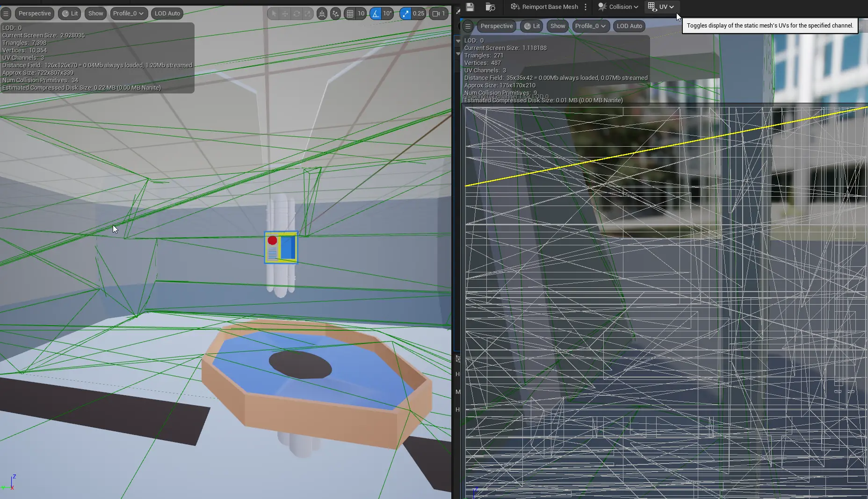Toggle scale snapping off
Viewport: 868px width, 499px height.
click(405, 14)
